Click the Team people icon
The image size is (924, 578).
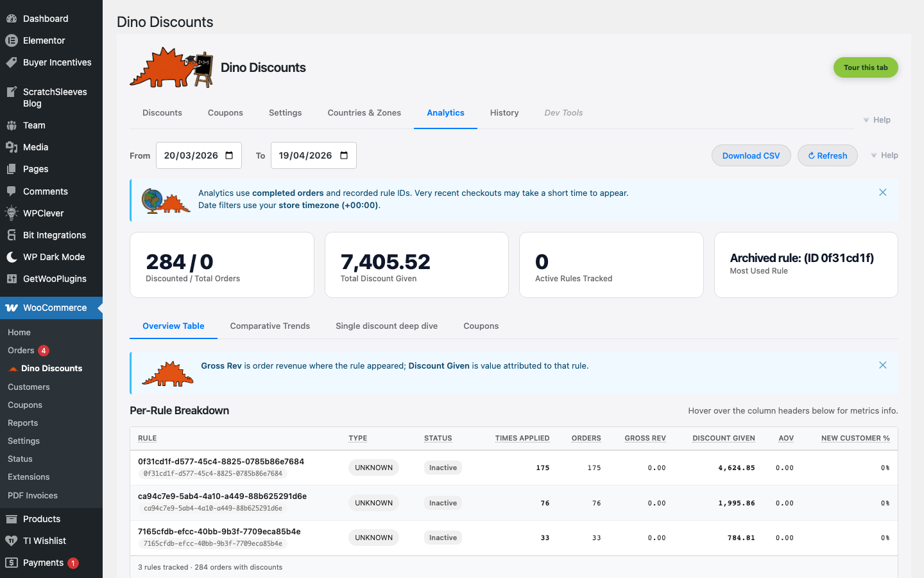coord(12,125)
